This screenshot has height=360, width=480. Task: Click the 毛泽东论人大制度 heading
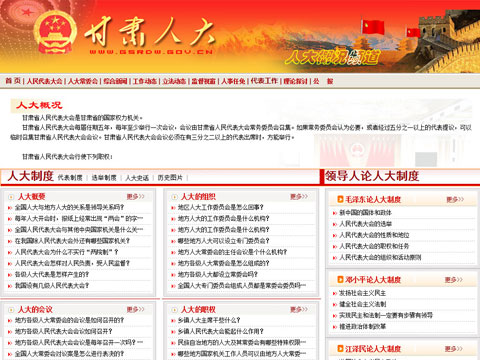[373, 199]
